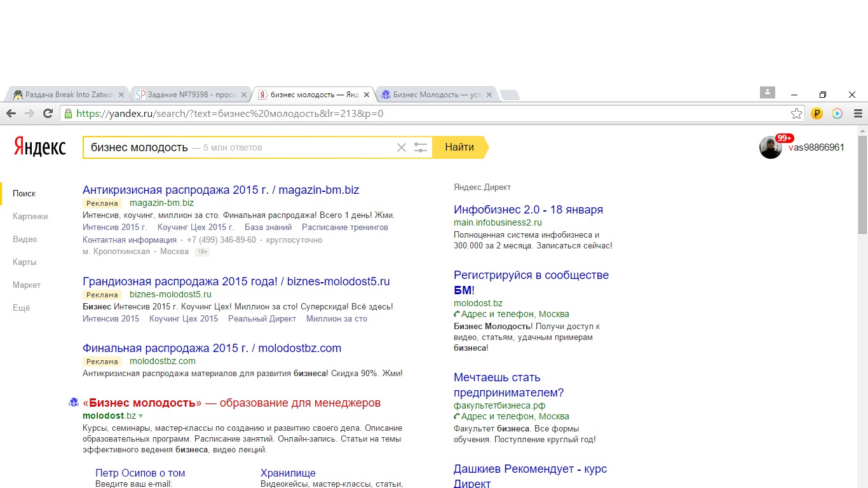The height and width of the screenshot is (488, 868).
Task: Close the Раздача Break Into Zatwor tab
Action: pos(121,95)
